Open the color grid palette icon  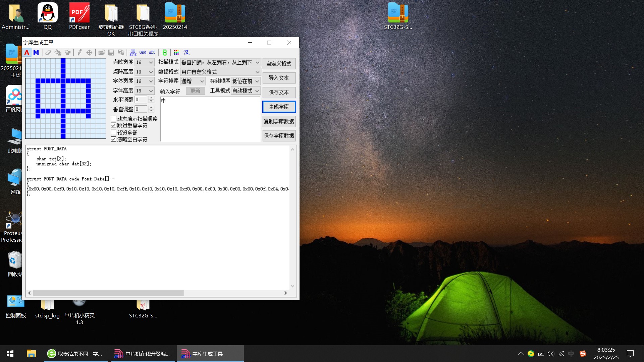176,53
